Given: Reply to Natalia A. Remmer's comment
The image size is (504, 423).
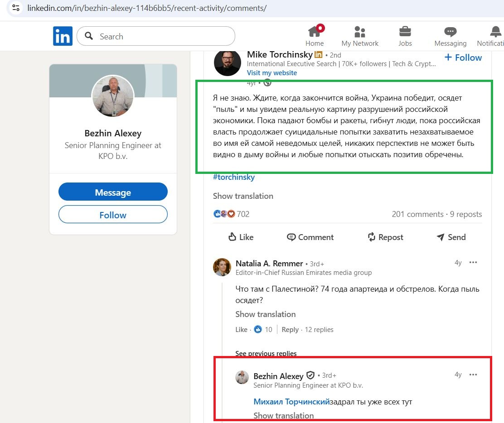Looking at the screenshot, I should click(290, 330).
